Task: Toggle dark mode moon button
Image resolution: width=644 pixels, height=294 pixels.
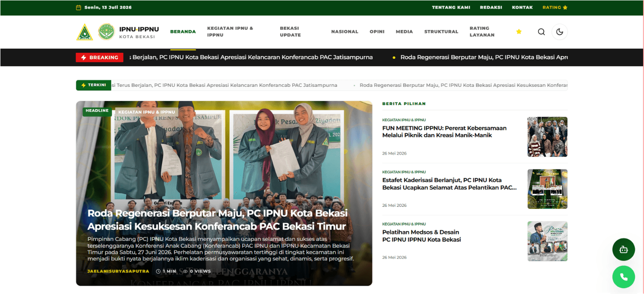Action: (x=560, y=32)
